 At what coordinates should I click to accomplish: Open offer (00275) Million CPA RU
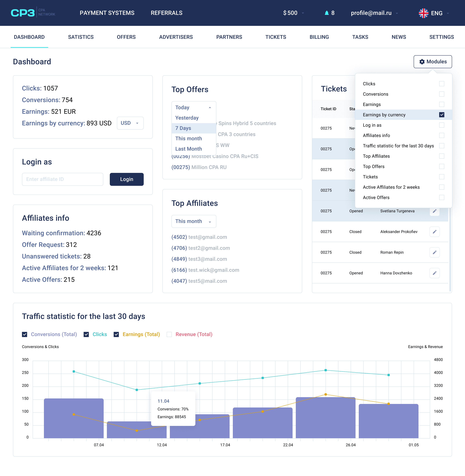(x=199, y=167)
